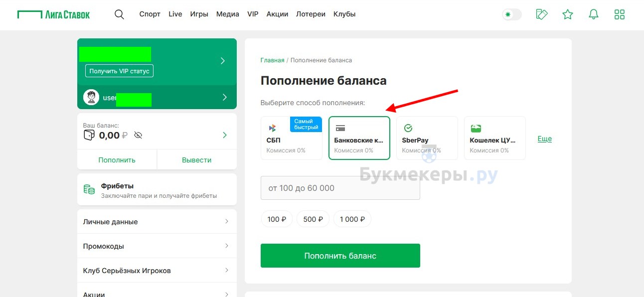Expand Промокоды section chevron
Image resolution: width=644 pixels, height=297 pixels.
227,246
